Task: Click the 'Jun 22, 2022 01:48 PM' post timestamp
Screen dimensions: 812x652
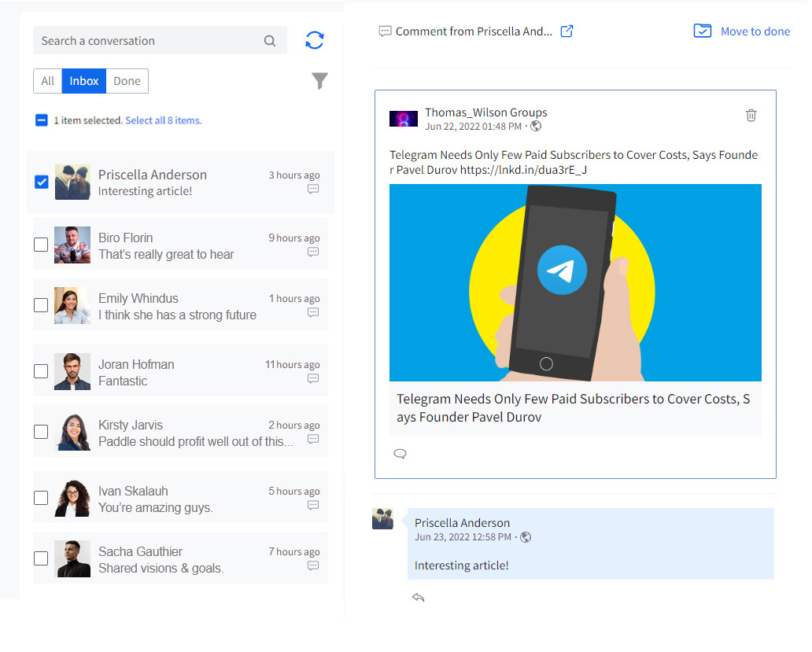Action: pos(474,127)
